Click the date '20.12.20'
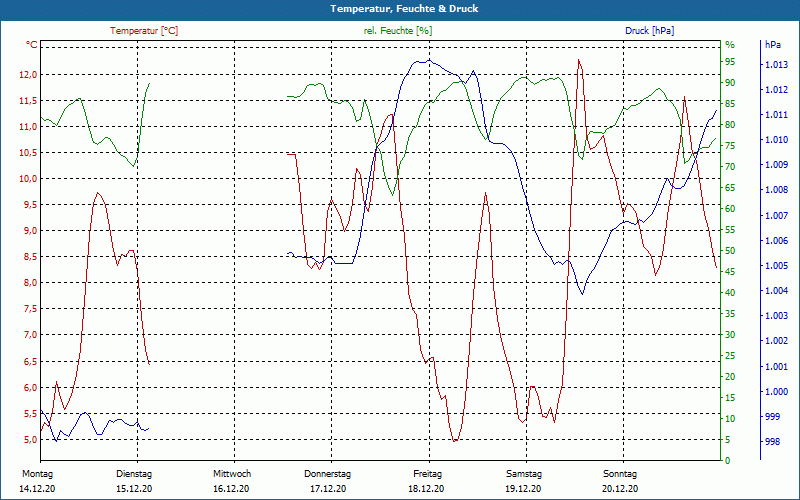This screenshot has height=500, width=800. (x=620, y=489)
